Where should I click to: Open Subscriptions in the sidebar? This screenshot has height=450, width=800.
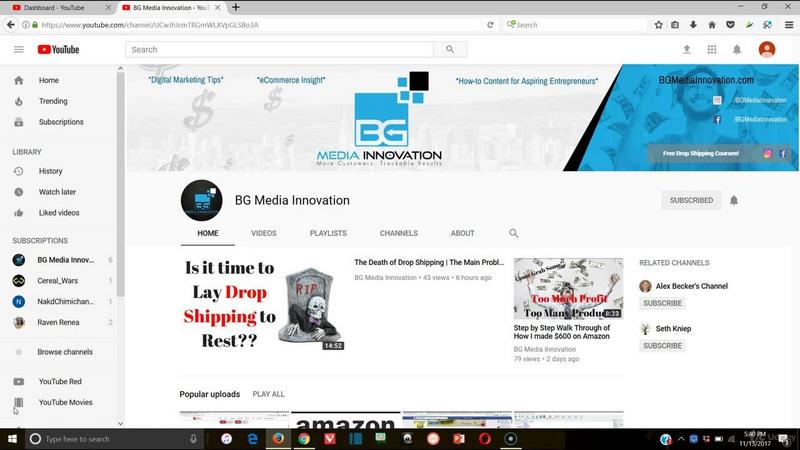(x=59, y=122)
